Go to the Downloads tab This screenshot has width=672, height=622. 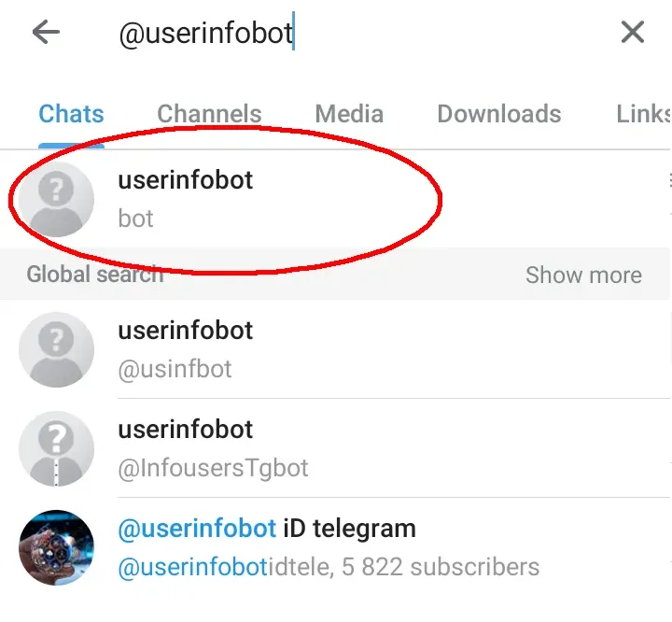[x=499, y=114]
